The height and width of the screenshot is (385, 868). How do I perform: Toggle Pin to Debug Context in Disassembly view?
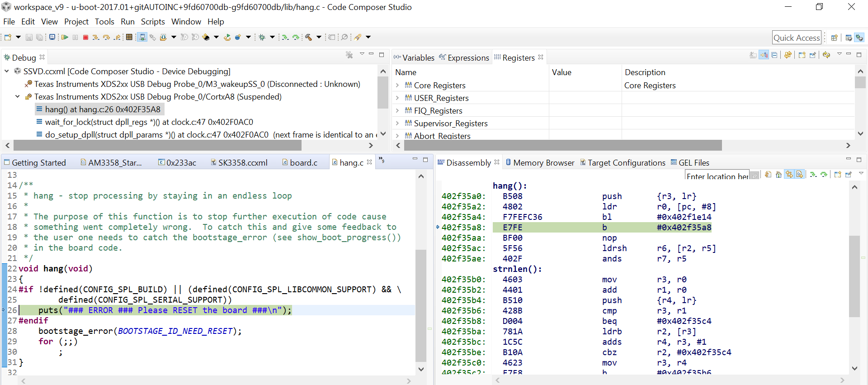click(849, 174)
